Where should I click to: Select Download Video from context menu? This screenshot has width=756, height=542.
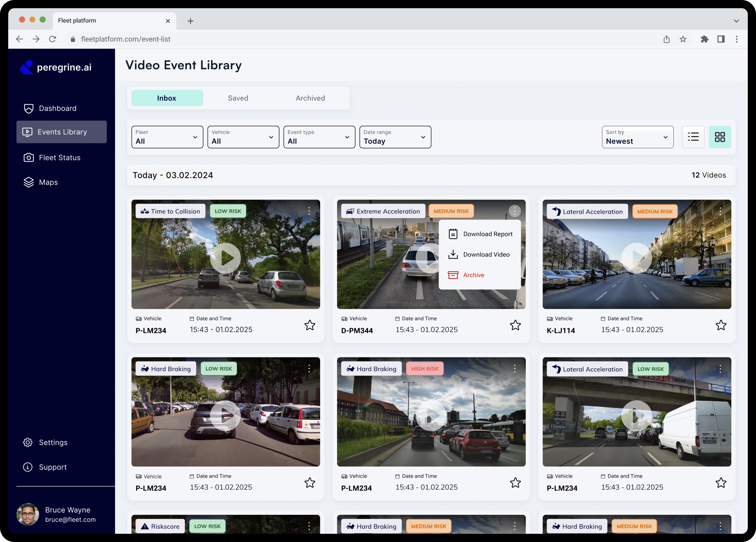[486, 255]
